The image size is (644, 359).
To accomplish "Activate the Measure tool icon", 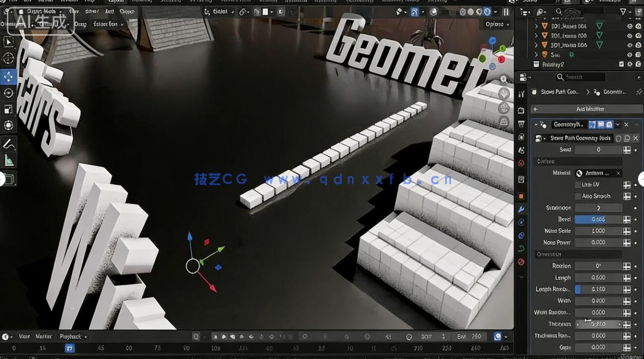I will point(8,159).
